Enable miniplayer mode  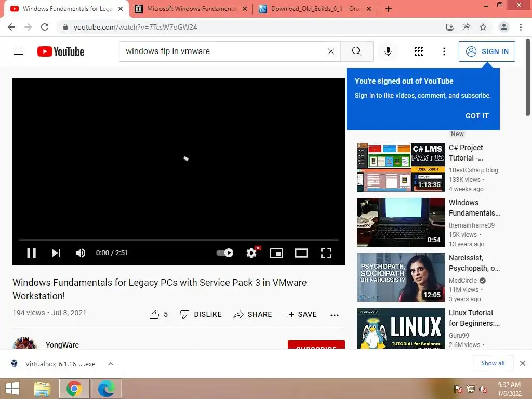pos(276,253)
